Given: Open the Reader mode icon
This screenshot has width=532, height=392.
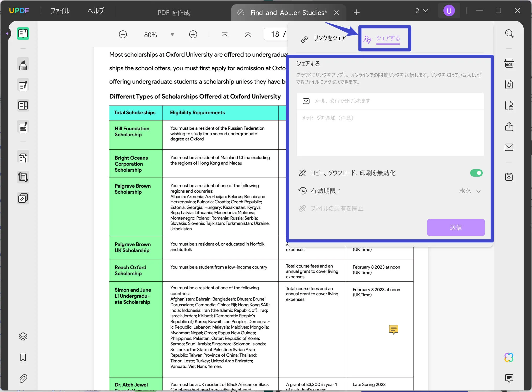Looking at the screenshot, I should point(23,34).
